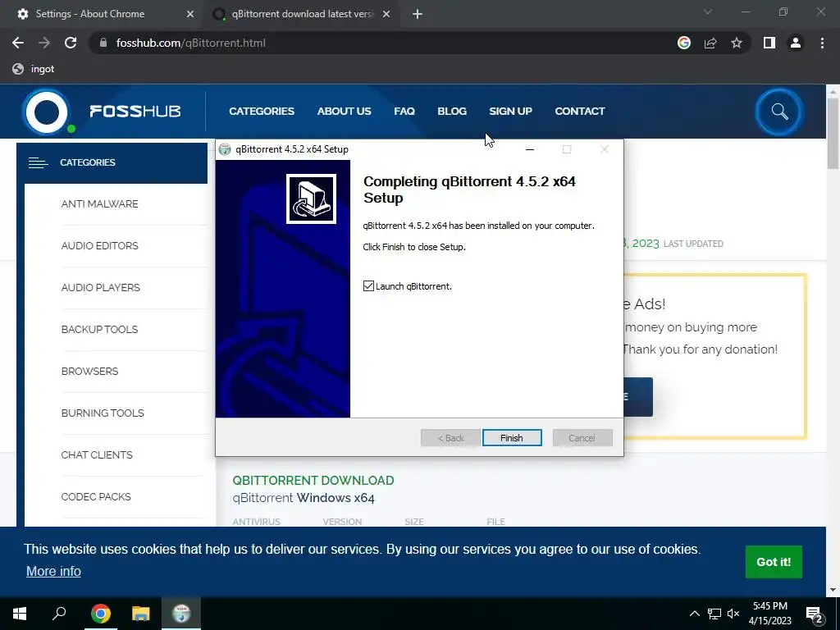Open the Chrome profile icon
This screenshot has height=630, width=840.
tap(796, 43)
